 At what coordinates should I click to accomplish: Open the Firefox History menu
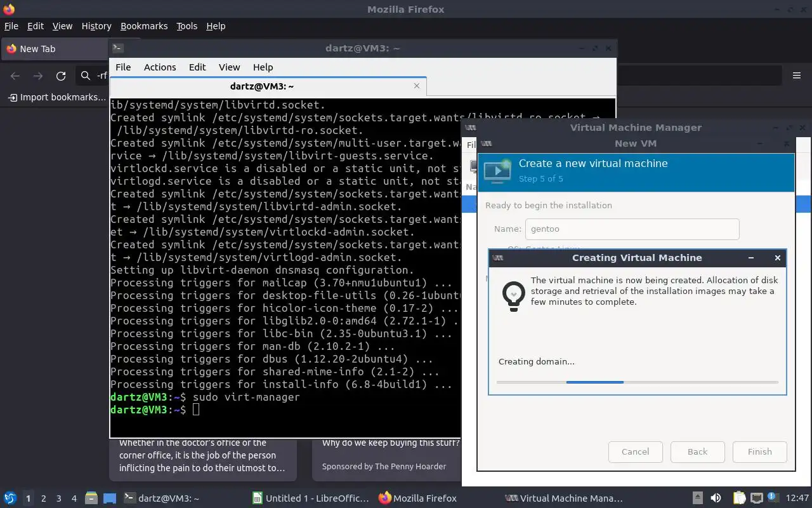(x=96, y=26)
